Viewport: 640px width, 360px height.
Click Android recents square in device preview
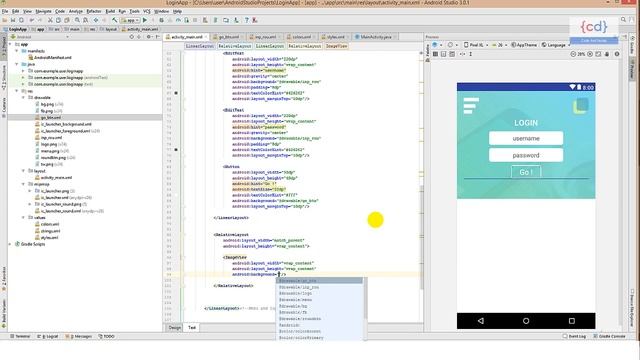pos(571,321)
